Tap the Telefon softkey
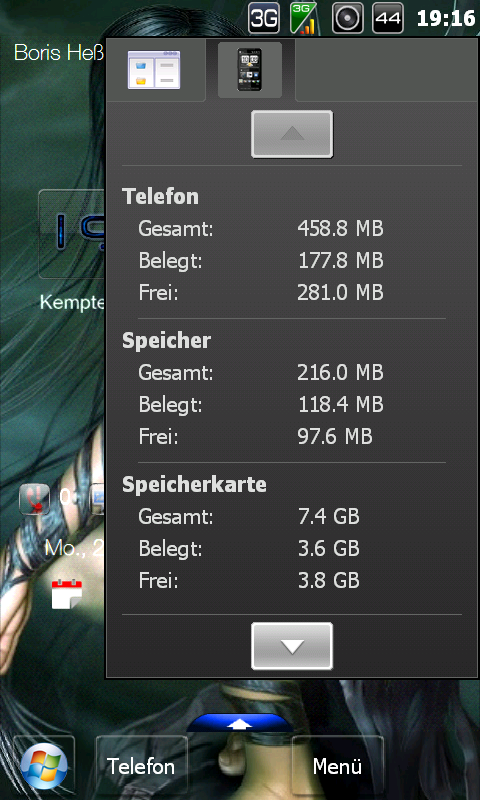The image size is (480, 800). point(141,766)
